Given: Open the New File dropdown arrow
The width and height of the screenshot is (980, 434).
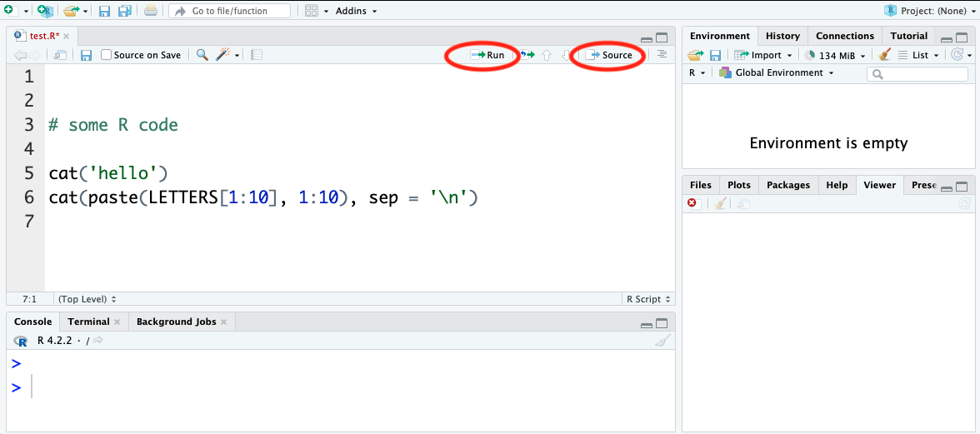Looking at the screenshot, I should click(x=26, y=11).
